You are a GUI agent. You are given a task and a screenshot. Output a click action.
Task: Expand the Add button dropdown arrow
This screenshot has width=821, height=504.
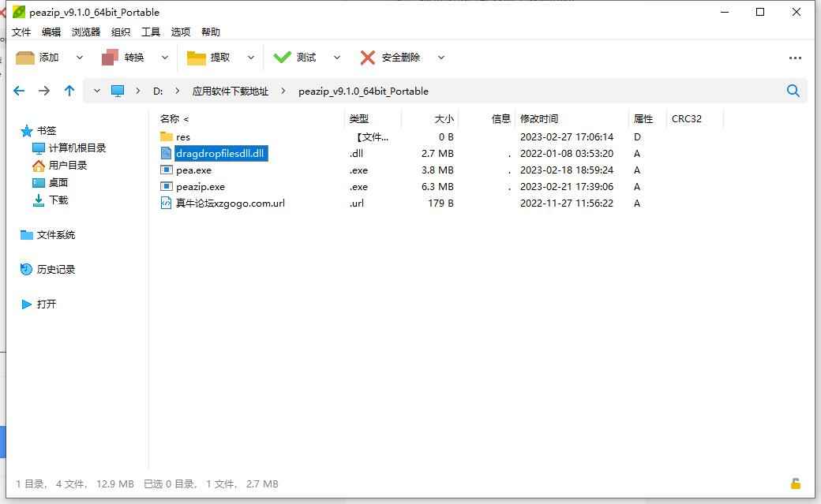[78, 57]
